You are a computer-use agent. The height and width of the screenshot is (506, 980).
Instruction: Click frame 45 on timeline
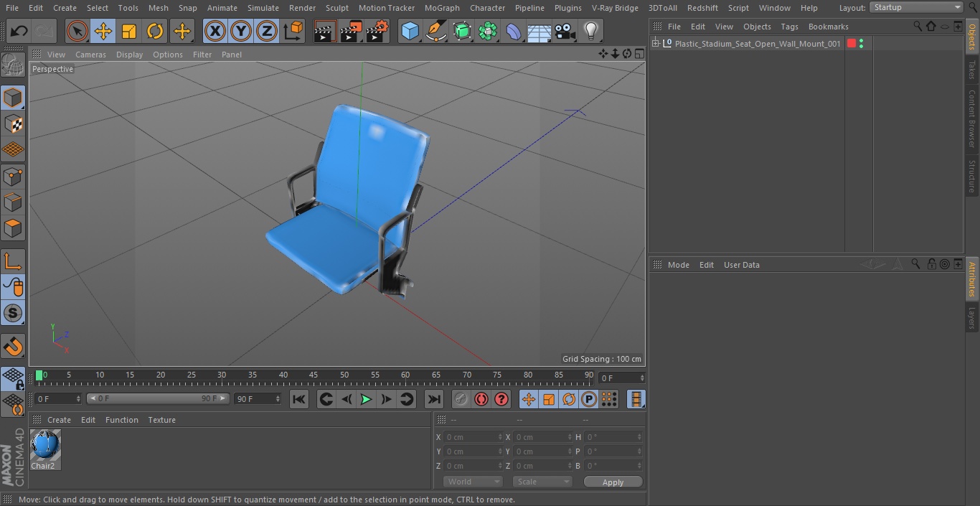tap(314, 375)
